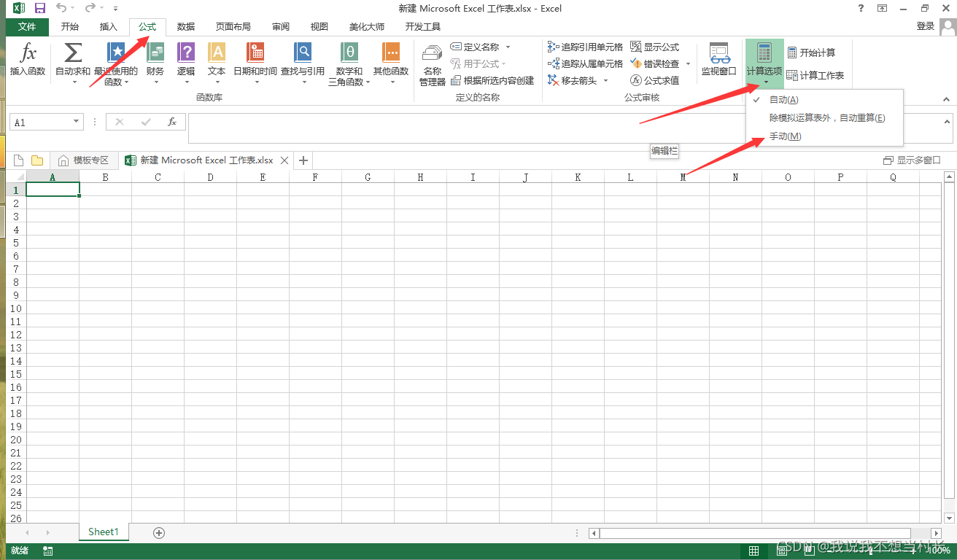957x560 pixels.
Task: Click the Sign in (登录) link
Action: pyautogui.click(x=926, y=26)
